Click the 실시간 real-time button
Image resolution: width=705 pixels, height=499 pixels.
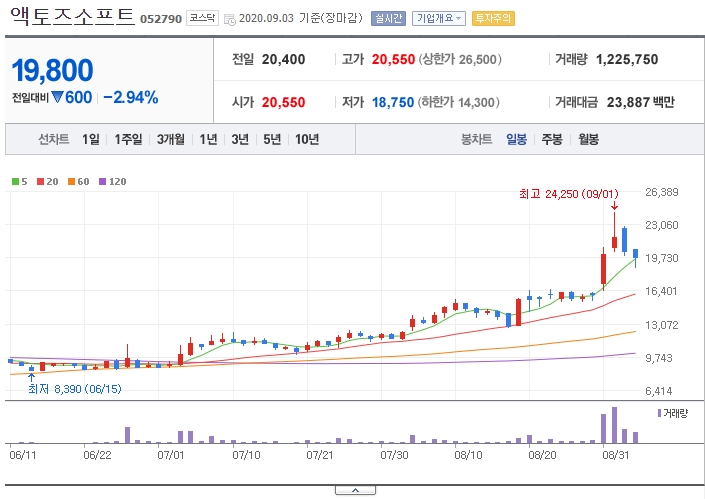pos(388,18)
